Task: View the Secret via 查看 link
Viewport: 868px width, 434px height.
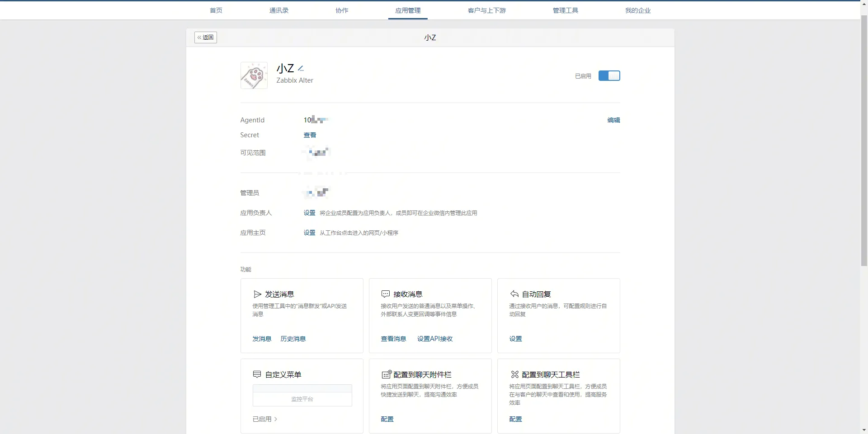Action: click(x=310, y=135)
